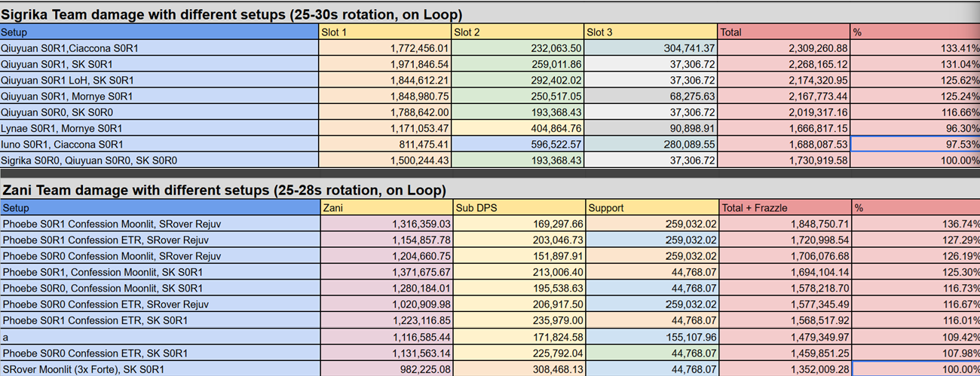Select the cell Qiuyuan S0R1 LoH, SK S0R1

(159, 80)
